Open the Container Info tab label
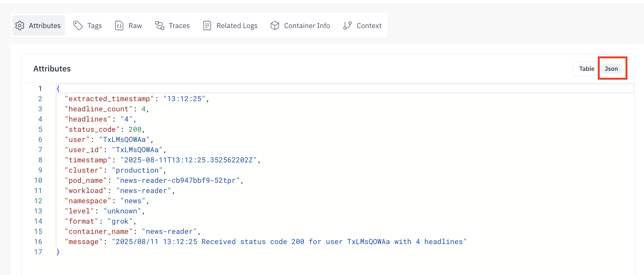 307,26
